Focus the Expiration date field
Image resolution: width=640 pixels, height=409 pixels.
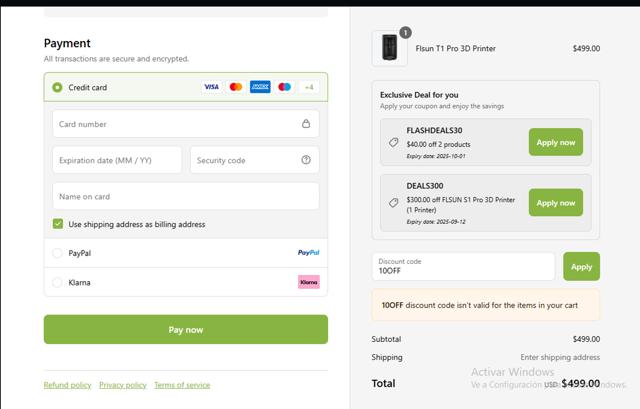coord(117,160)
